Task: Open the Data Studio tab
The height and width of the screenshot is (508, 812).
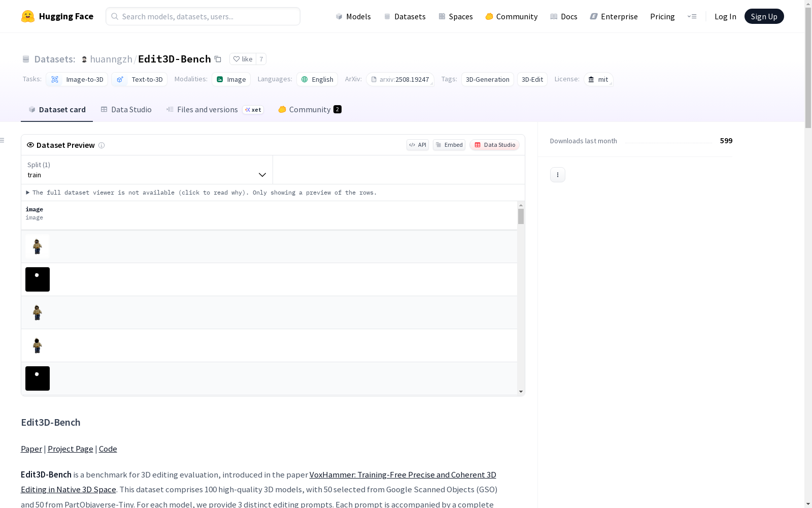Action: point(126,110)
